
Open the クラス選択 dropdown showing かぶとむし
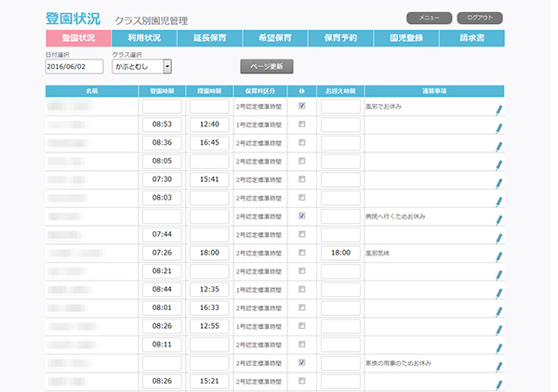click(x=141, y=67)
